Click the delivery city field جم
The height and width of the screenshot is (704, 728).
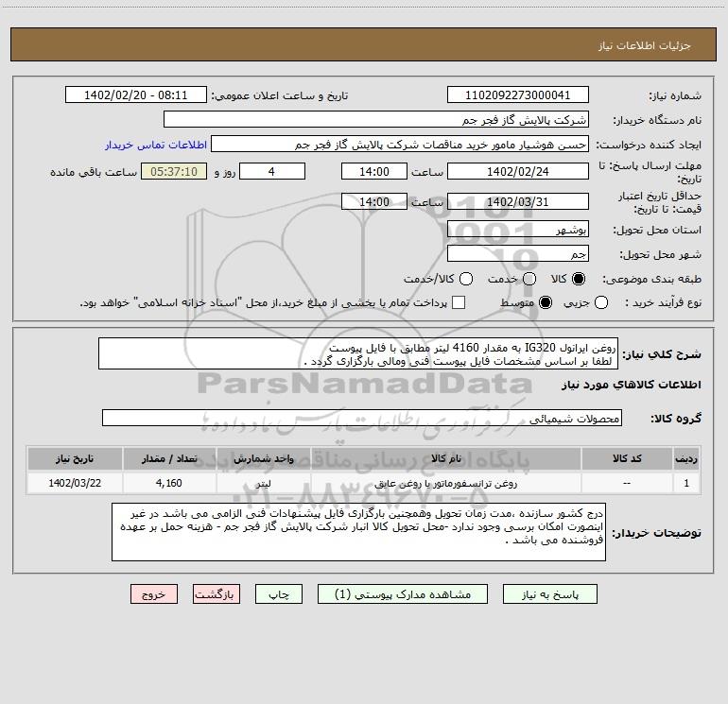[x=518, y=254]
